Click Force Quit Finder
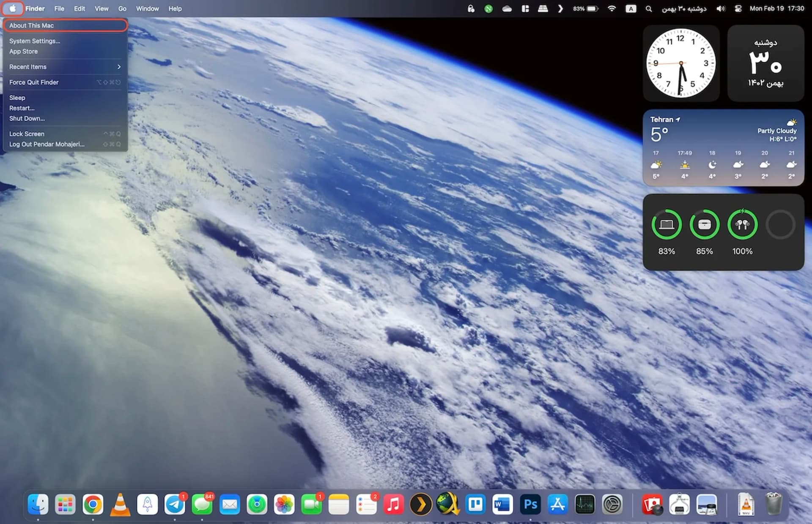The height and width of the screenshot is (524, 812). [x=34, y=82]
